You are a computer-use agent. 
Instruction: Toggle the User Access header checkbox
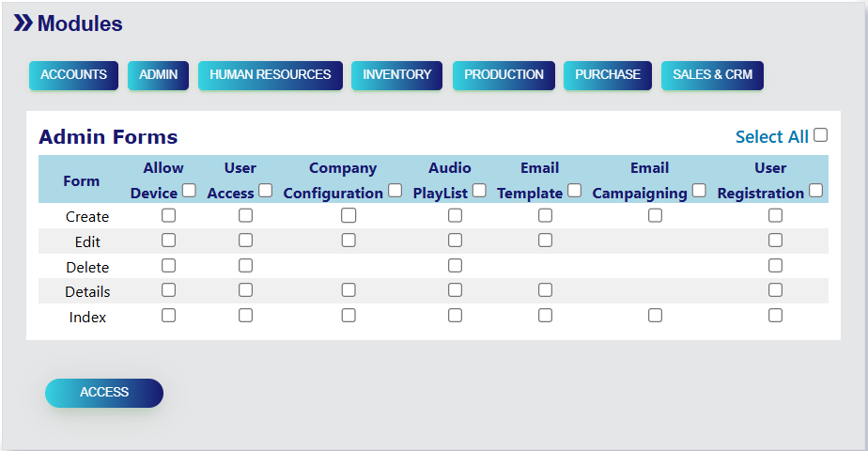pos(266,191)
